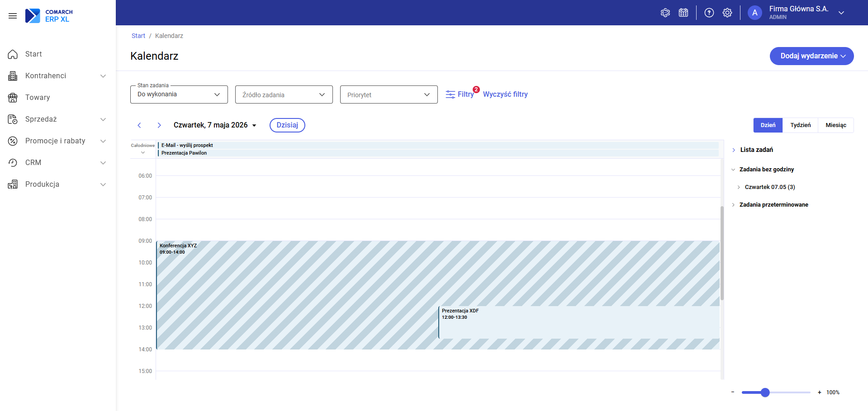
Task: Click Wyczyść filtry link
Action: [x=505, y=94]
